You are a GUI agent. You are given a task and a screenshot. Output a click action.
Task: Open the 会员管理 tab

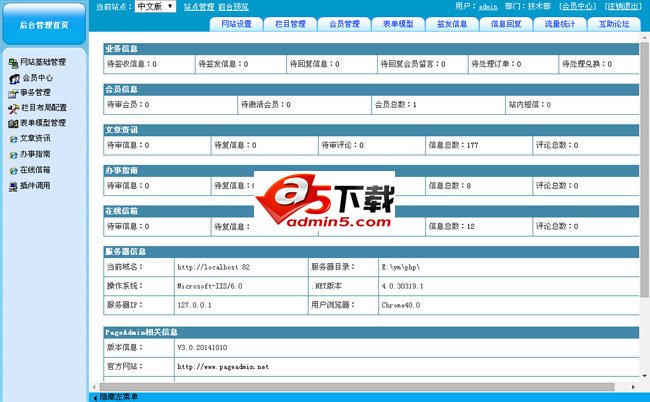click(x=344, y=24)
